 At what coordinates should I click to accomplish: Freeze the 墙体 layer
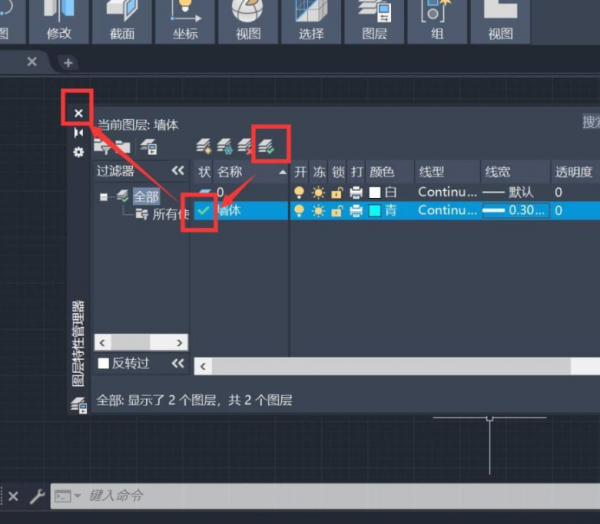(x=318, y=211)
